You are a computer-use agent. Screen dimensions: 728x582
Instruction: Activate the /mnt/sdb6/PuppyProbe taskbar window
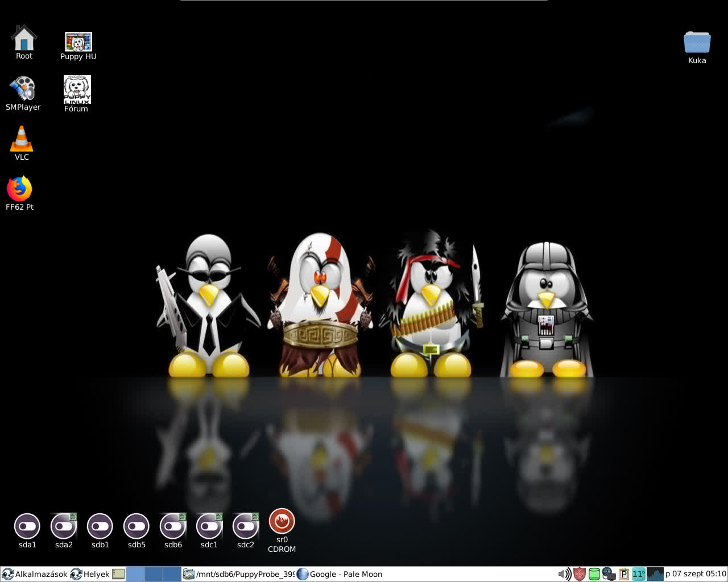coord(238,574)
